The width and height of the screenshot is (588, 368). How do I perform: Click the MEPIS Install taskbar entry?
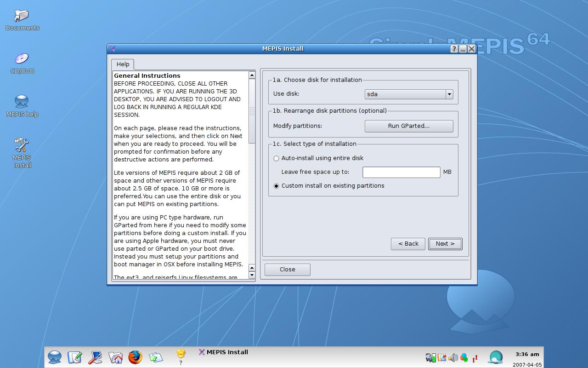(223, 352)
